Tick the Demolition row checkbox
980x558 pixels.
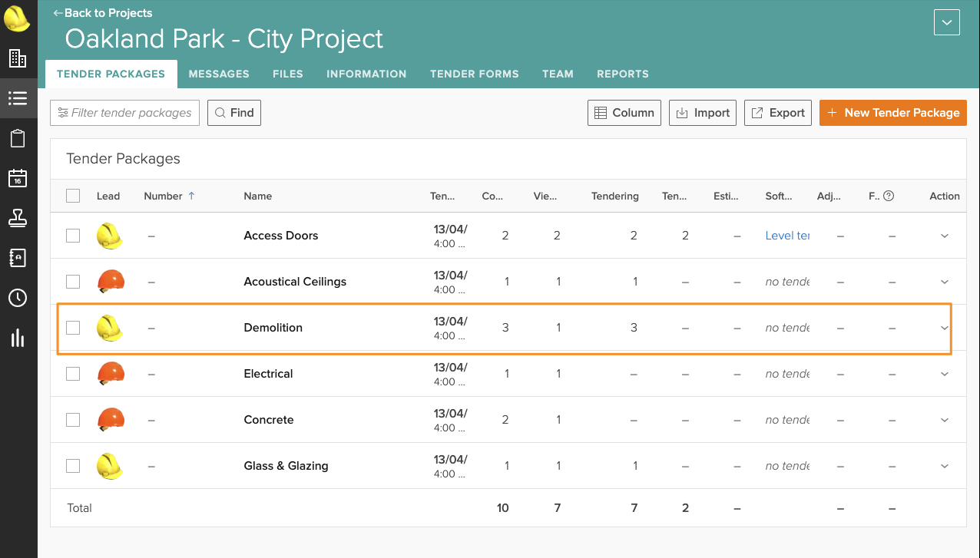[x=73, y=328]
